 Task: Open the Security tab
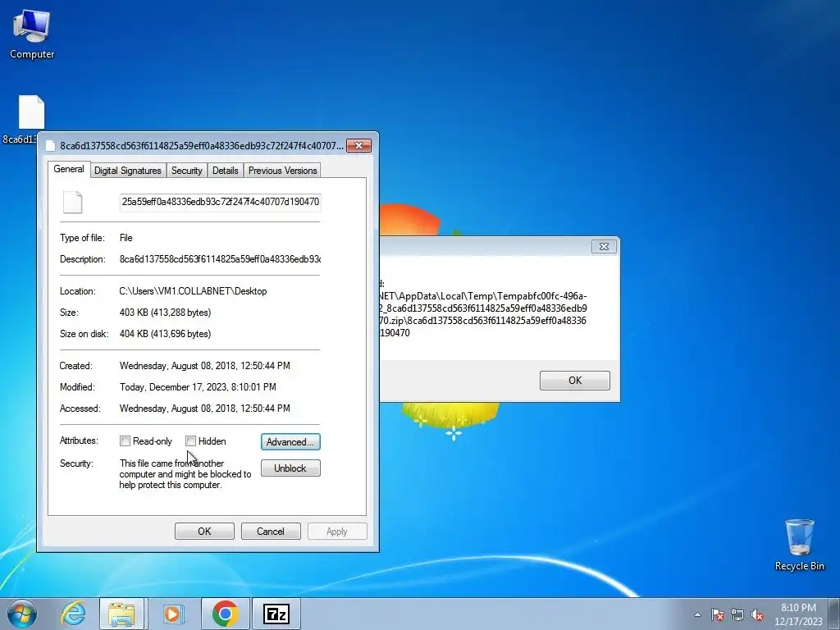point(186,171)
